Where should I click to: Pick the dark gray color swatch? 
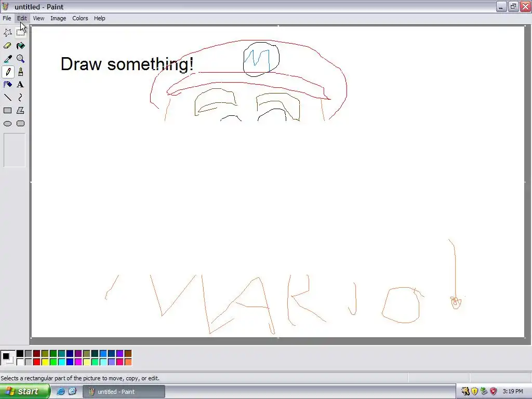29,354
